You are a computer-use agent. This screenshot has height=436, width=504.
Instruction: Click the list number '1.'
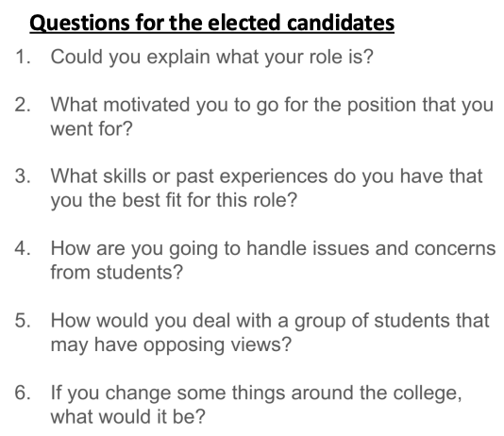point(23,57)
